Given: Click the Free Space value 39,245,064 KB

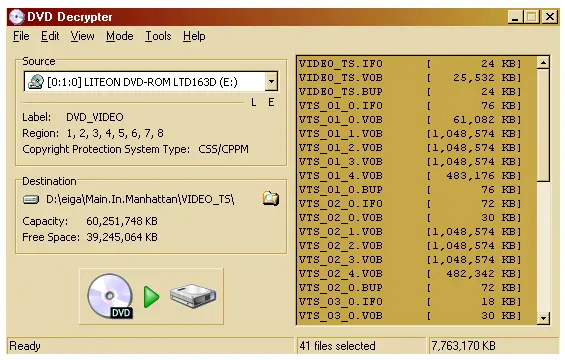Looking at the screenshot, I should coord(122,237).
